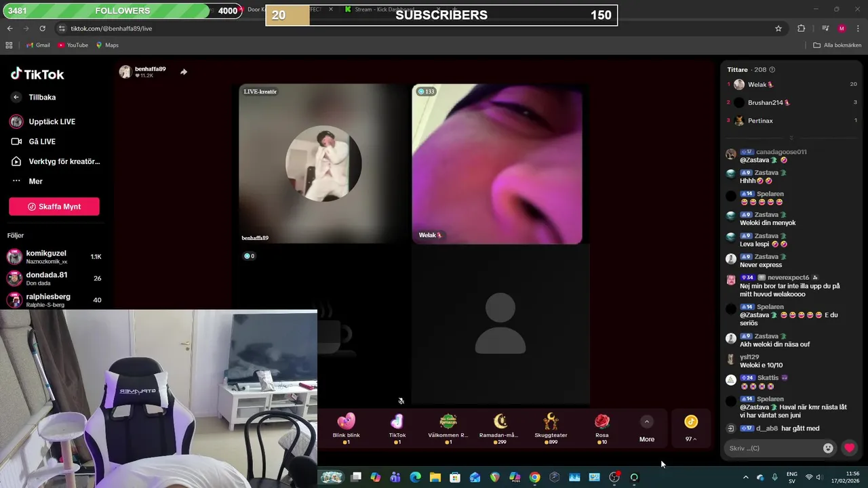Collapse the viewer ranking list divider arrow
The height and width of the screenshot is (488, 868).
[791, 138]
